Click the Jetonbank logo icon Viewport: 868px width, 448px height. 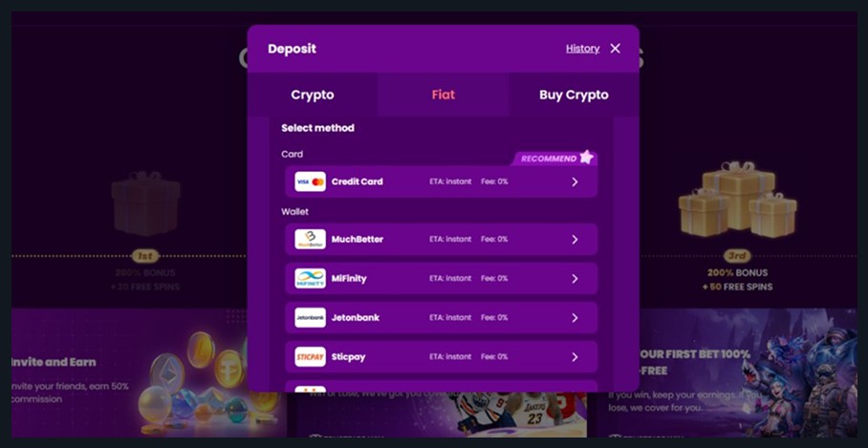(x=310, y=317)
